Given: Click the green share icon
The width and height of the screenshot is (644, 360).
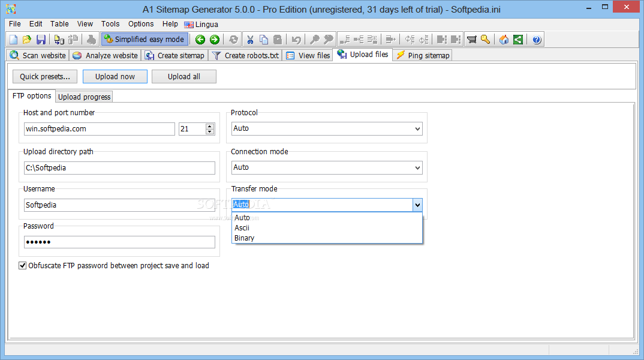Looking at the screenshot, I should (x=518, y=40).
